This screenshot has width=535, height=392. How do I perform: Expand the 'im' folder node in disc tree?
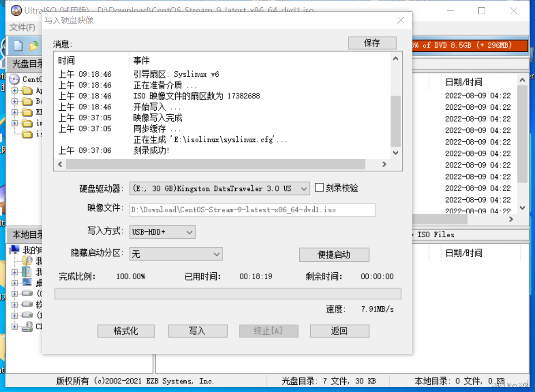click(x=15, y=123)
